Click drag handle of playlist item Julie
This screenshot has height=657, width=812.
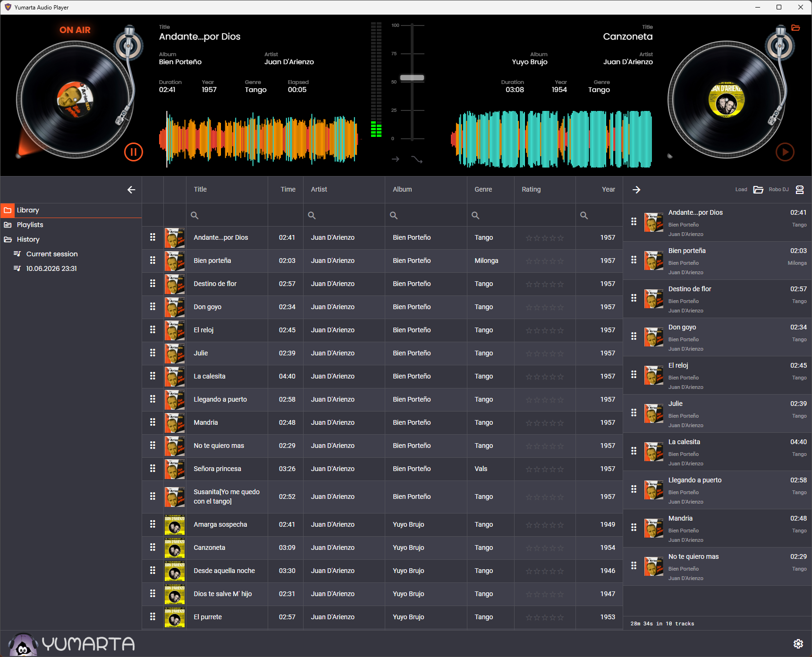coord(634,413)
